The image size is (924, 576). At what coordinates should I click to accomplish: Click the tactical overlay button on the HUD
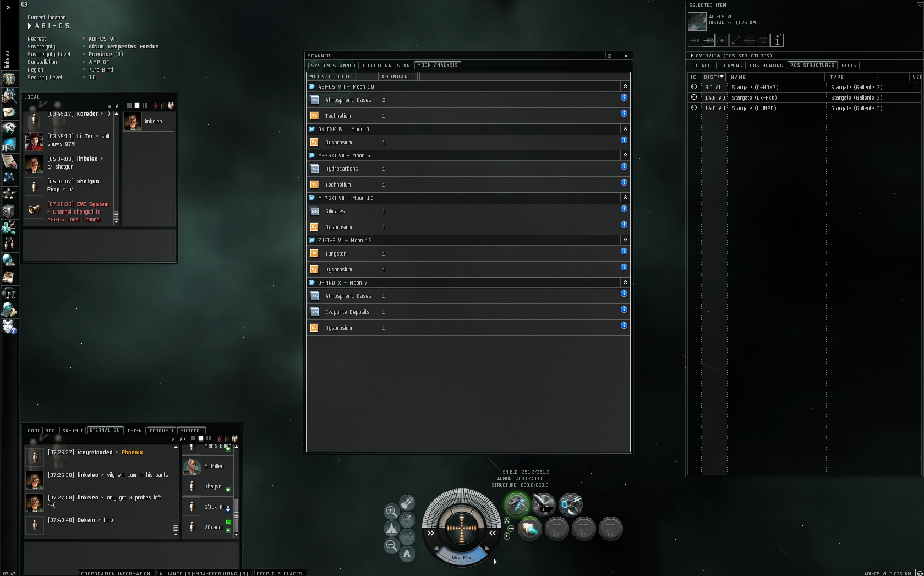pos(407,536)
